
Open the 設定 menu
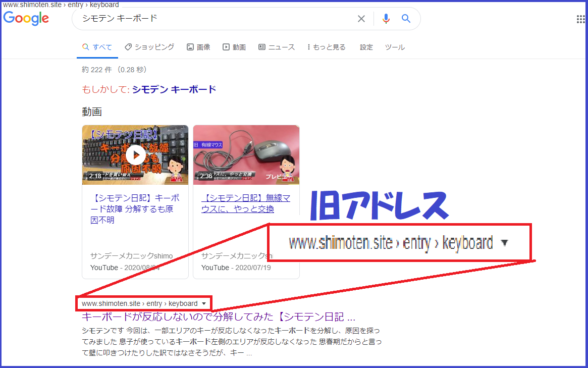coord(366,47)
